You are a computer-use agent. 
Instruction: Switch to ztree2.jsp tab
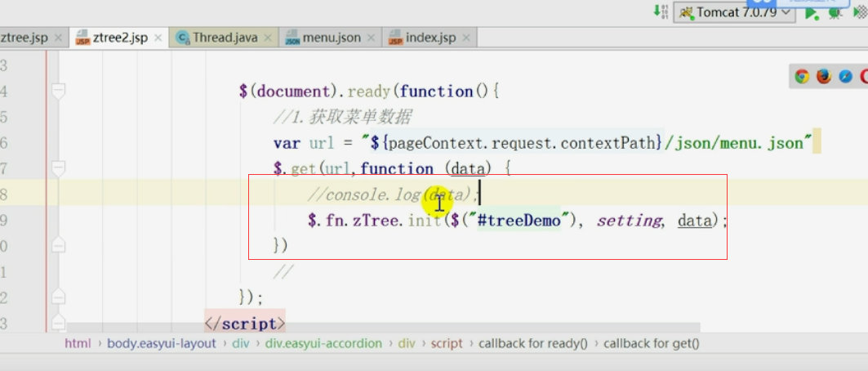tap(119, 38)
